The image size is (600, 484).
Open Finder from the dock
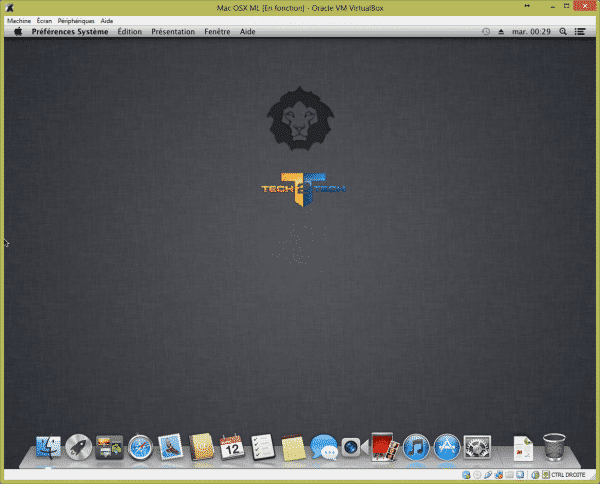click(x=48, y=447)
